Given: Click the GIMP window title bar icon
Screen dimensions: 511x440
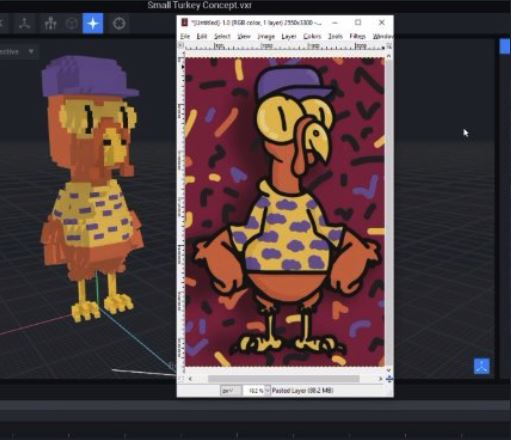Looking at the screenshot, I should 184,22.
